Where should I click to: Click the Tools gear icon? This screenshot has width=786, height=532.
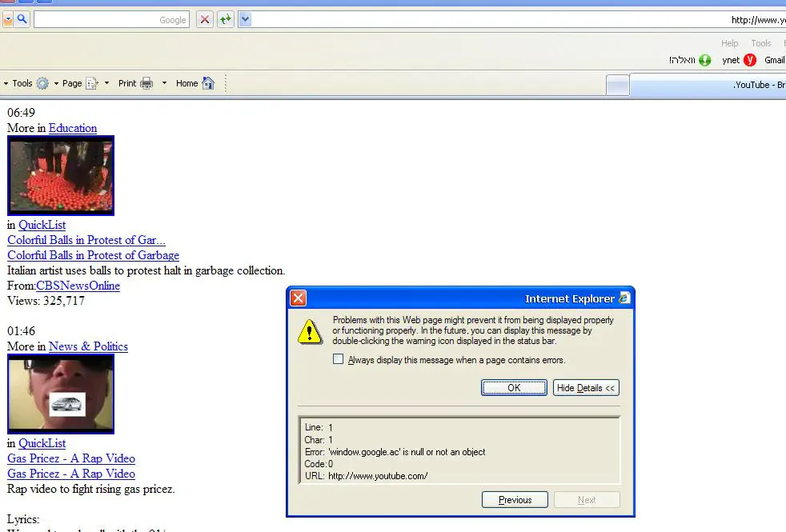click(42, 83)
